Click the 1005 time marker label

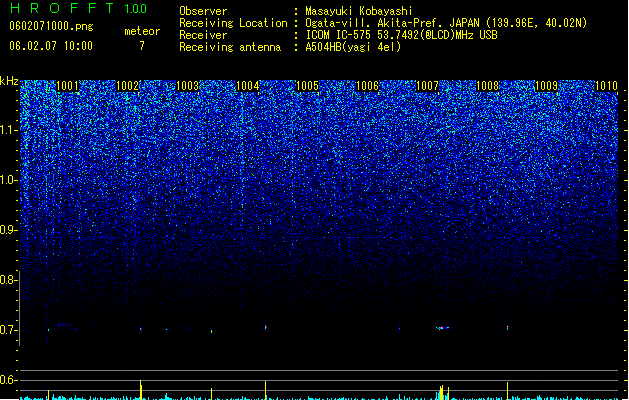[x=307, y=86]
